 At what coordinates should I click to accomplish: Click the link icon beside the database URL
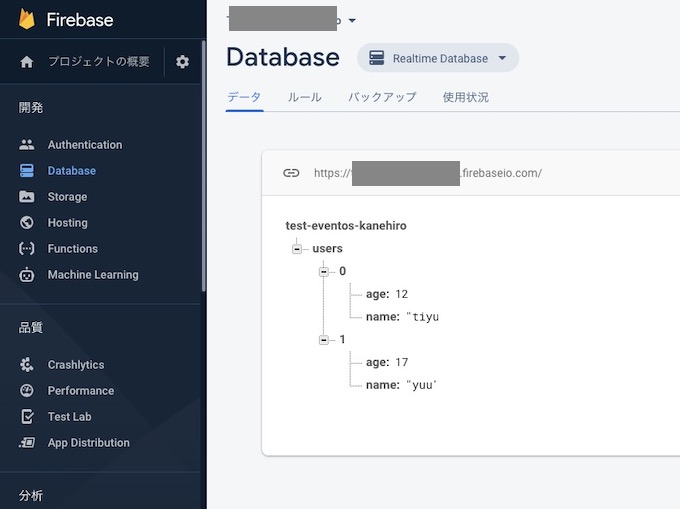pyautogui.click(x=291, y=173)
